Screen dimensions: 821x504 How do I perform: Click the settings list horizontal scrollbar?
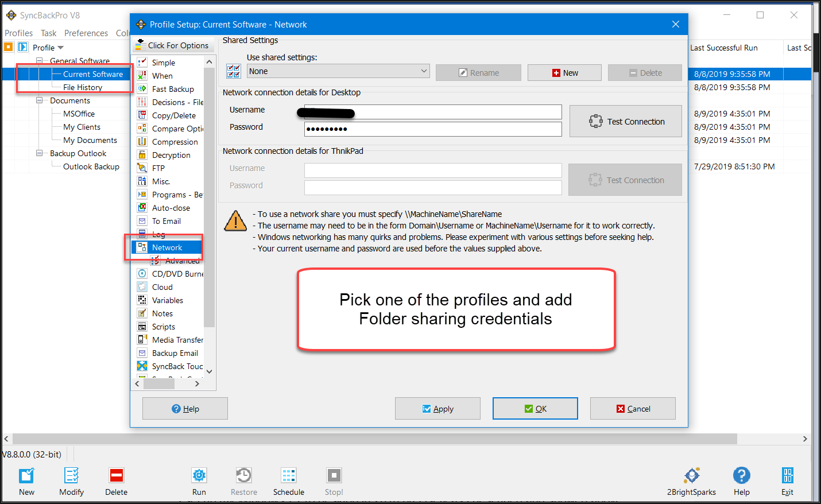tap(159, 383)
